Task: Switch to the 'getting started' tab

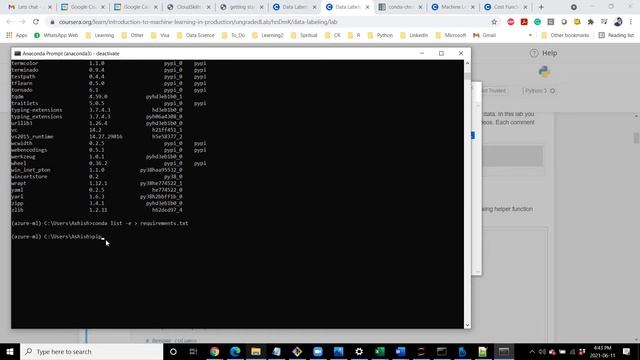Action: coord(242,7)
